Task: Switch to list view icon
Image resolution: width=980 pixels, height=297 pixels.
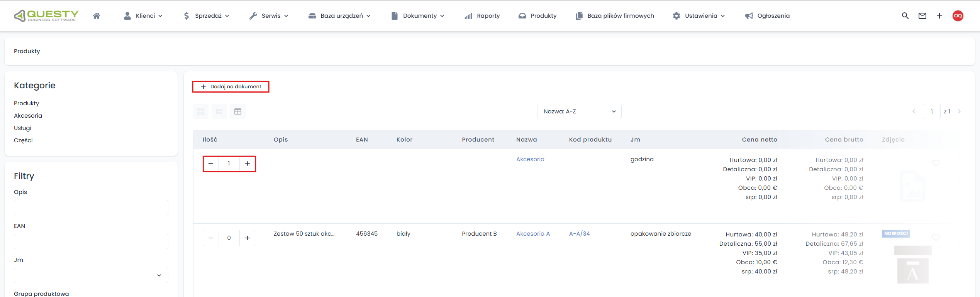Action: pos(219,111)
